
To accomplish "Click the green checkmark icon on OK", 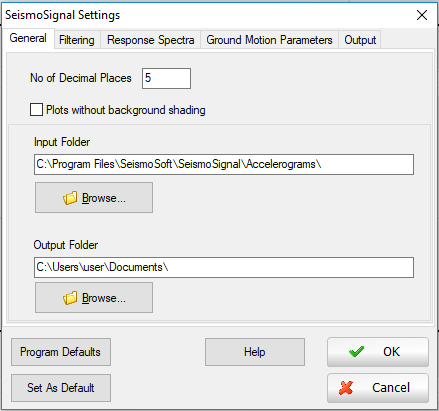I will click(x=356, y=352).
